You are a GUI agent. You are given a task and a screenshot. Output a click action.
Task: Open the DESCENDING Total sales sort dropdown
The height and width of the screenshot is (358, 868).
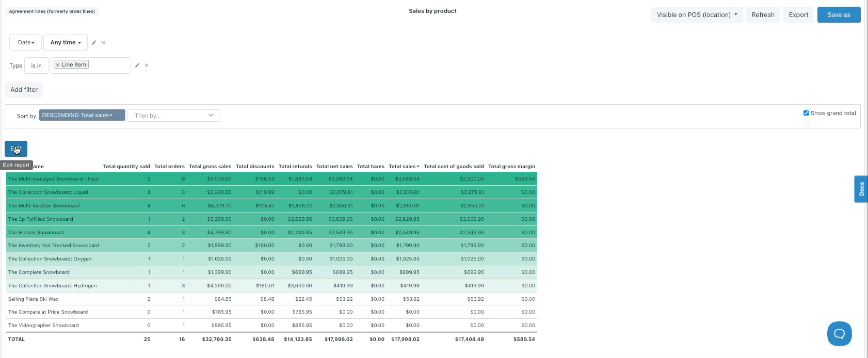tap(82, 115)
